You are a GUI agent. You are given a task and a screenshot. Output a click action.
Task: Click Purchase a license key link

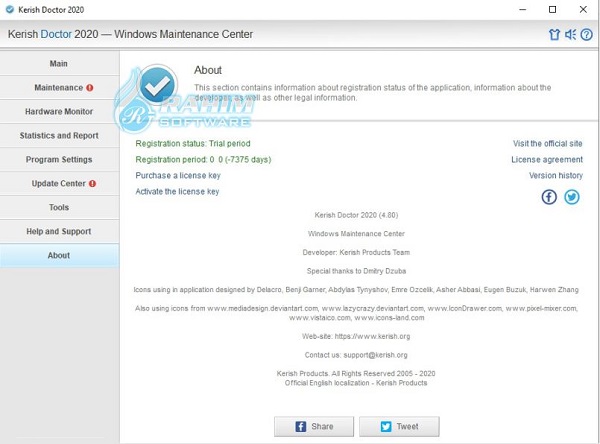click(178, 175)
